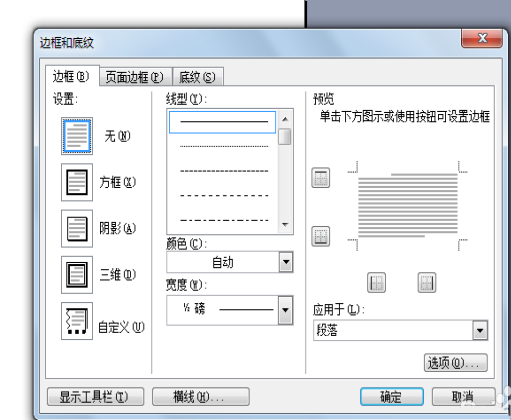Toggle the top border button in preview
Viewport: 511px width, 420px height.
pyautogui.click(x=321, y=178)
